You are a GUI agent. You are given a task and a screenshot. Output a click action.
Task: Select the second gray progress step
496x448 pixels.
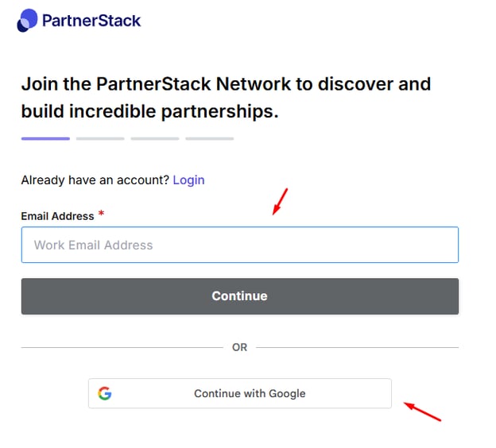click(x=100, y=138)
